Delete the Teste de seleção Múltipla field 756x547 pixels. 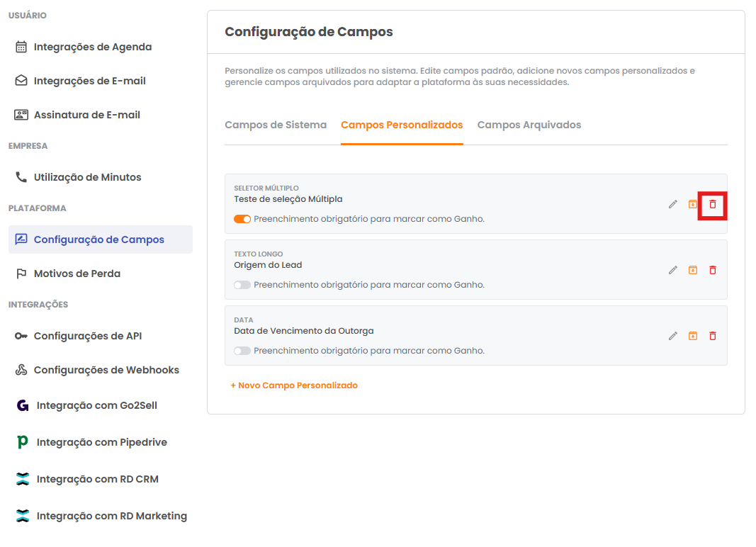[713, 204]
